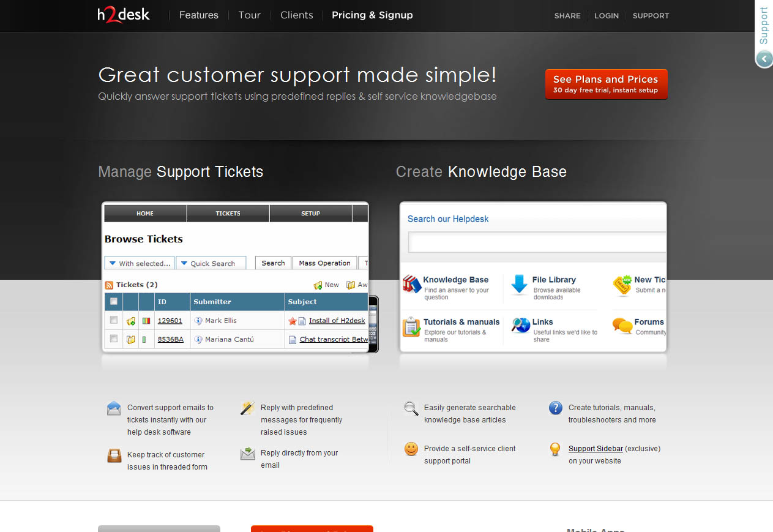Click the light bulb icon beside Support Sidebar
The height and width of the screenshot is (532, 773).
(x=555, y=449)
